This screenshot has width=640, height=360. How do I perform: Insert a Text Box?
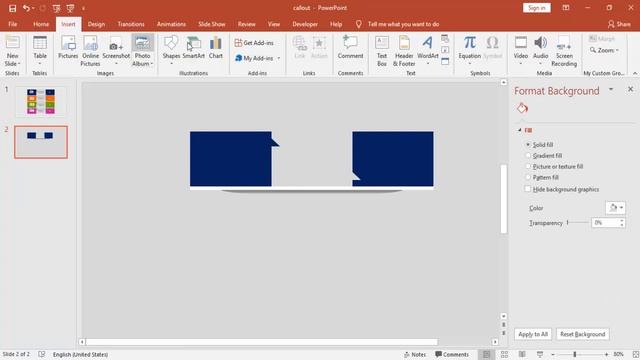point(382,51)
